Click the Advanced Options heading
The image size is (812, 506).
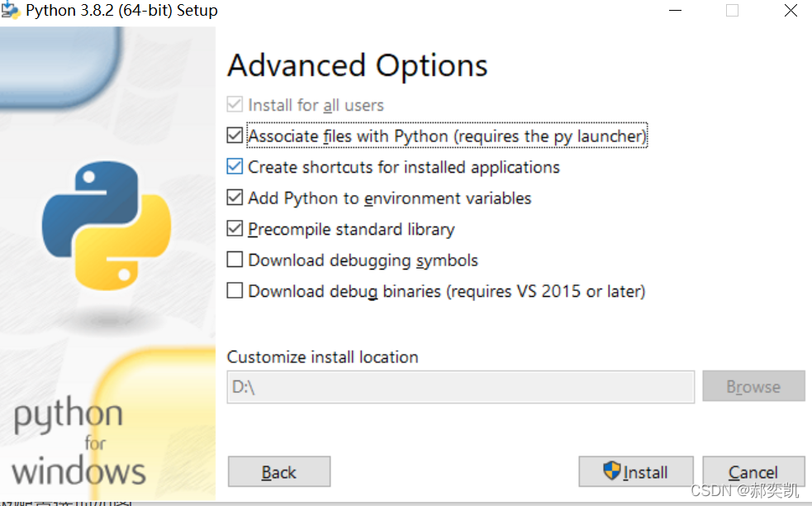pyautogui.click(x=357, y=65)
